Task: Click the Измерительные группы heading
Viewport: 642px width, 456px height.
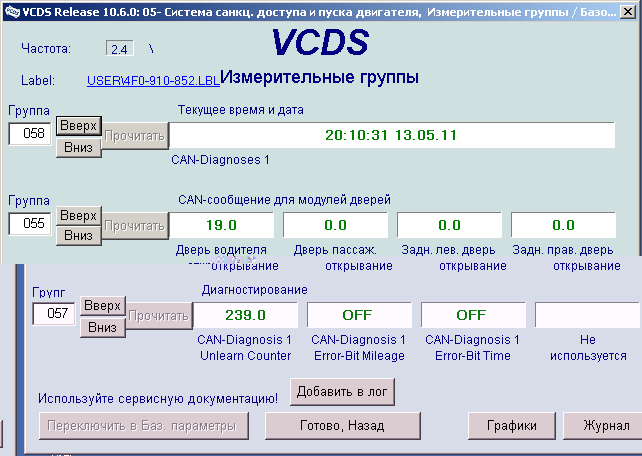Action: [x=319, y=77]
